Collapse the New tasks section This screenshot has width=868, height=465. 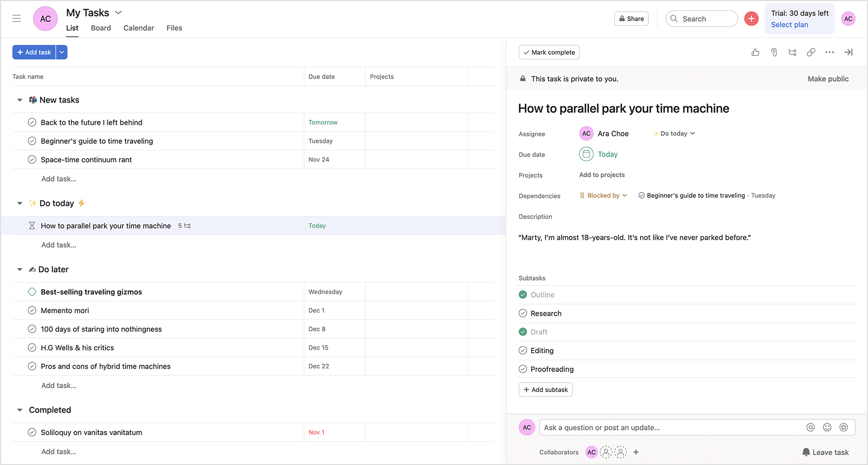(x=20, y=100)
